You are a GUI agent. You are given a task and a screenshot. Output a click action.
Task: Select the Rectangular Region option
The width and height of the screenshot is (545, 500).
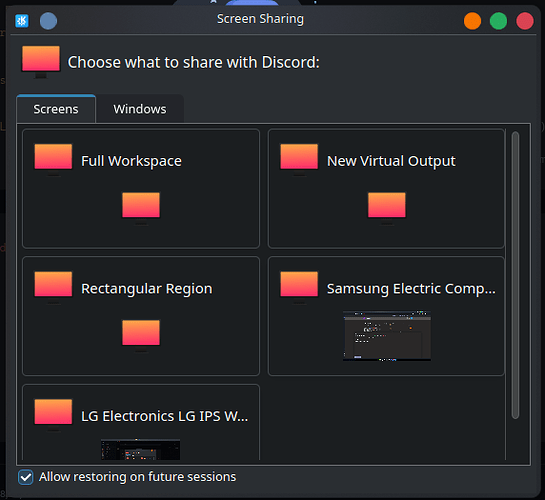141,316
